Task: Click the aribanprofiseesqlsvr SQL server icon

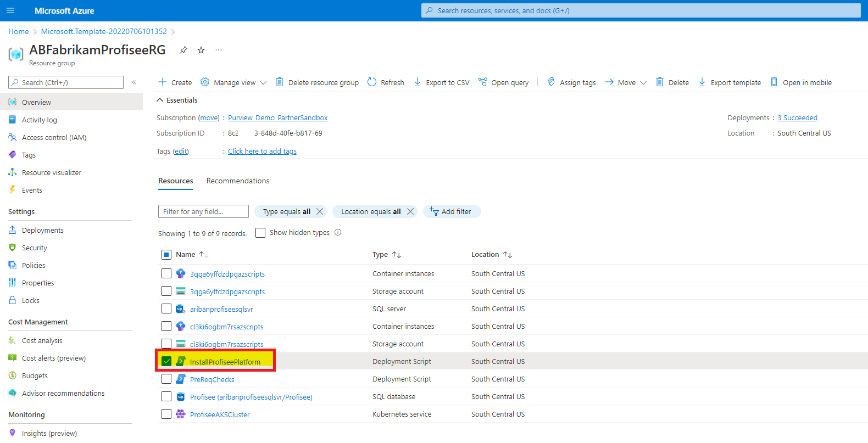Action: (x=180, y=309)
